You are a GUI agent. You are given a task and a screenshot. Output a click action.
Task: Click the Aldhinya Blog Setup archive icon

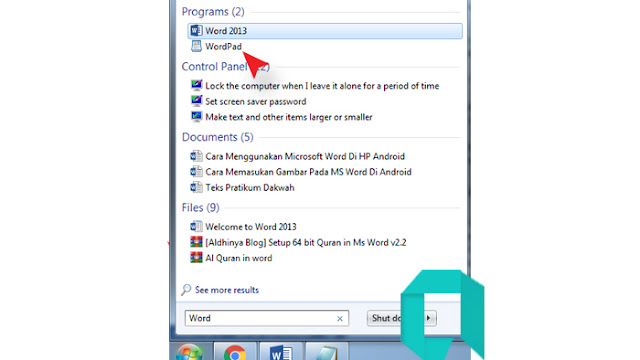(x=196, y=242)
